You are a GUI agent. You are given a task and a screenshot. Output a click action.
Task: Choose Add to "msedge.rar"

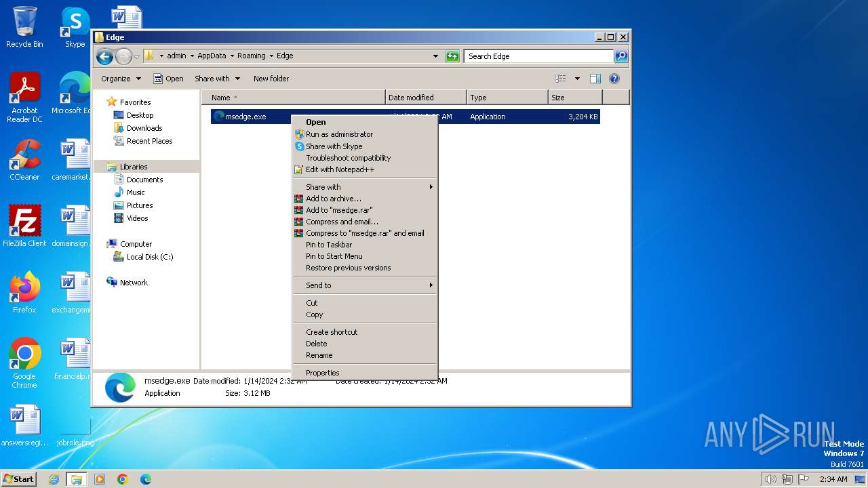pyautogui.click(x=365, y=210)
